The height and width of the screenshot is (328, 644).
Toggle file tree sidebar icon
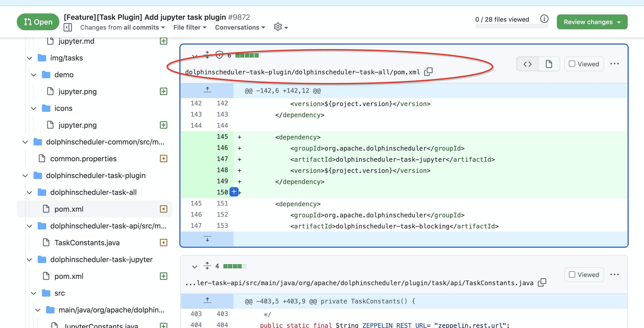(x=68, y=27)
